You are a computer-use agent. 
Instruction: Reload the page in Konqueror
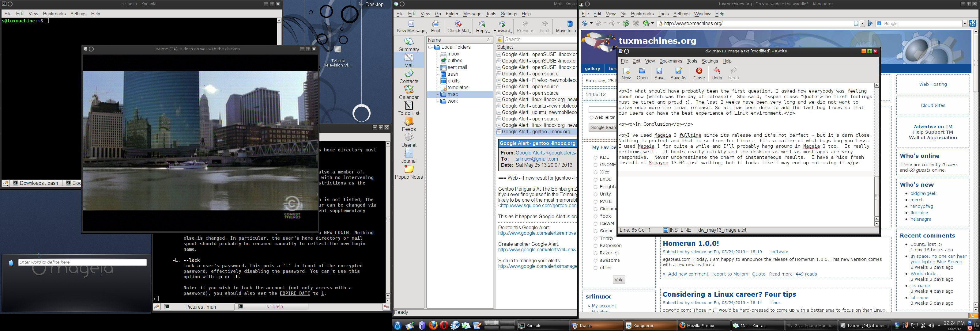click(x=626, y=24)
